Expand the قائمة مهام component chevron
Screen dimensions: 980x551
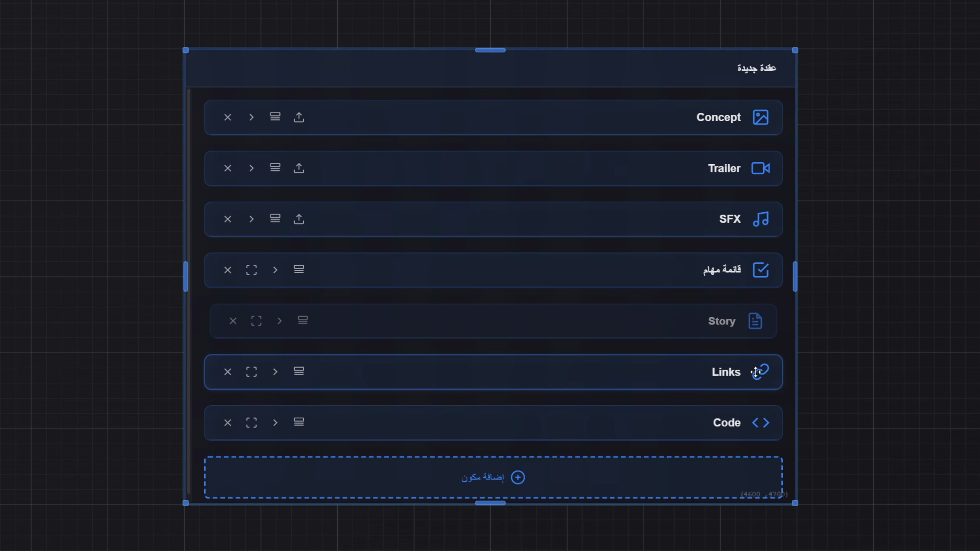[x=276, y=270]
